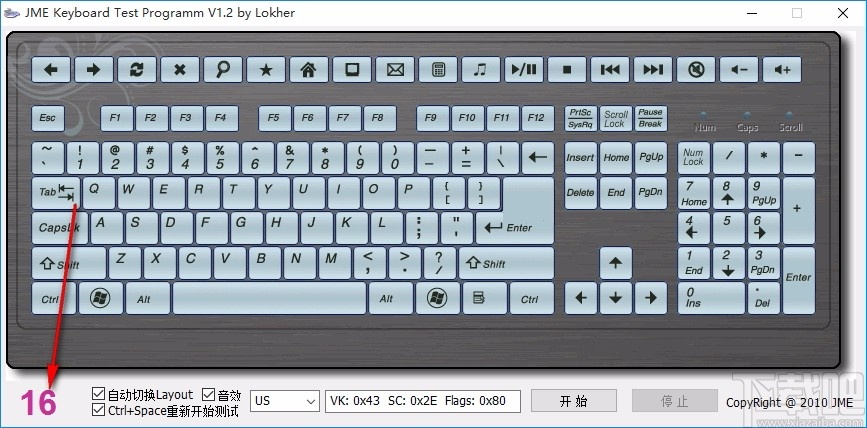This screenshot has height=428, width=867.
Task: Click the context Menu key
Action: pyautogui.click(x=484, y=299)
